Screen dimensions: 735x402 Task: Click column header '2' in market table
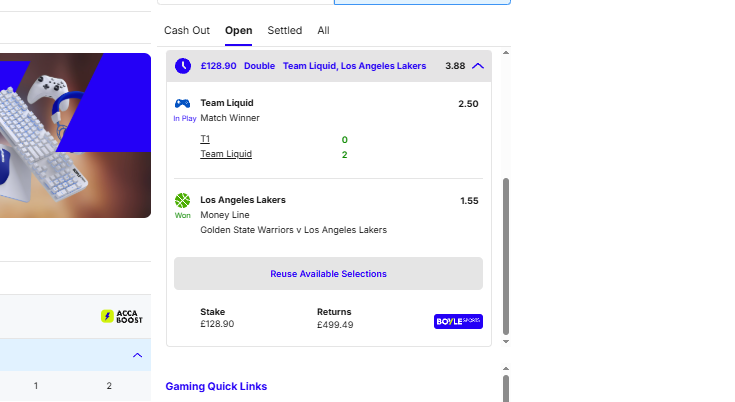(x=109, y=386)
